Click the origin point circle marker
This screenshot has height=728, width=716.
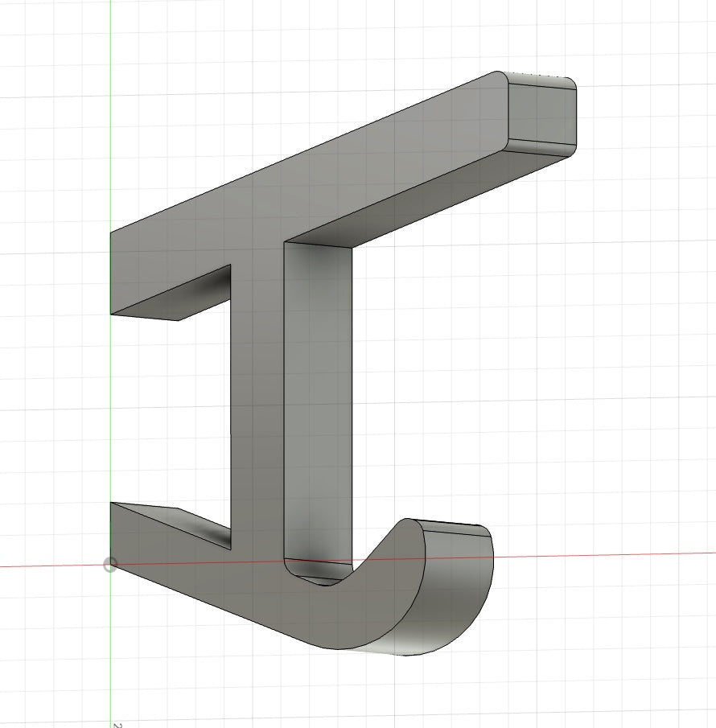[x=110, y=565]
